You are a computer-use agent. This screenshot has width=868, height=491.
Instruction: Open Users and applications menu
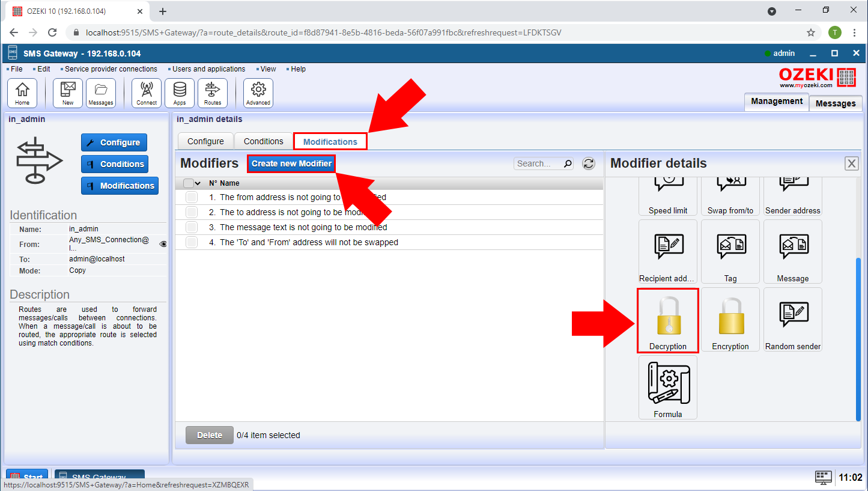tap(208, 69)
